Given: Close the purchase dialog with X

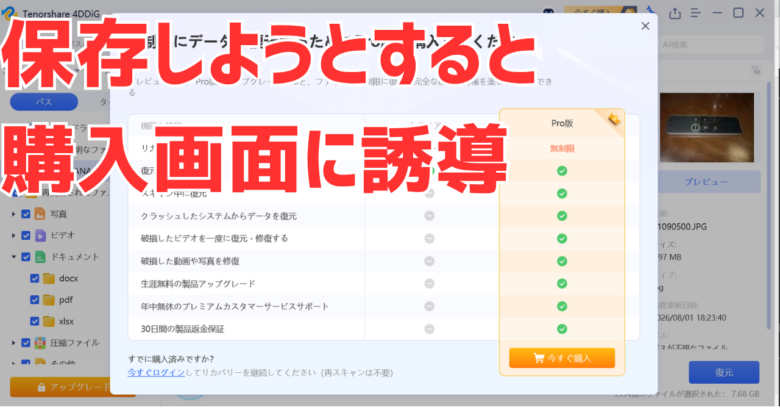Looking at the screenshot, I should pos(645,26).
